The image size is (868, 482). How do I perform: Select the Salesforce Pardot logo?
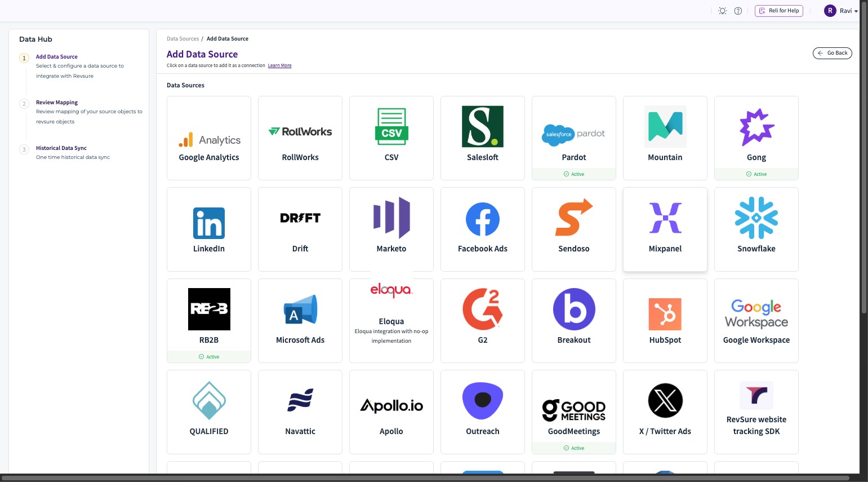(574, 134)
